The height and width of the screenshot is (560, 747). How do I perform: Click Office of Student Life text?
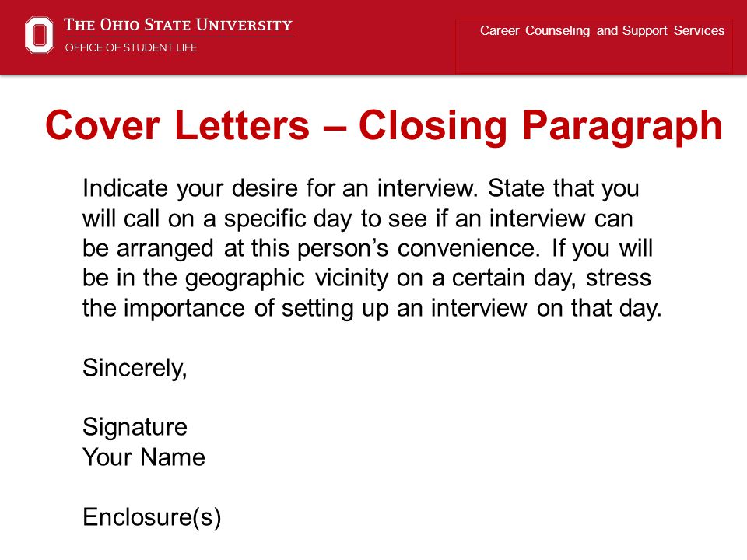tap(131, 47)
